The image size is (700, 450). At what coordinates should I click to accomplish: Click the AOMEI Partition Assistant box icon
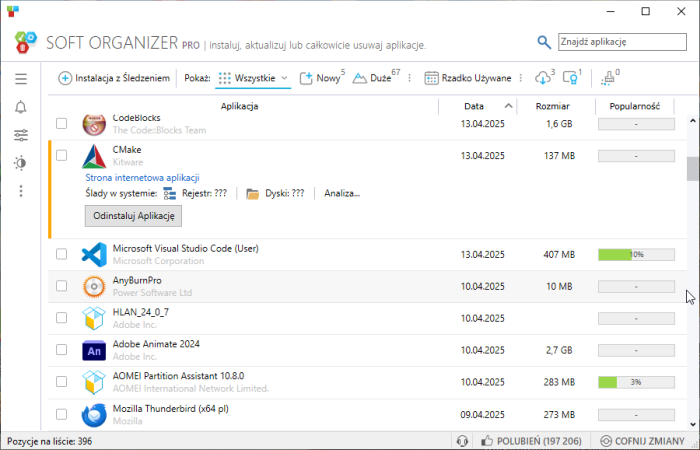pyautogui.click(x=94, y=382)
